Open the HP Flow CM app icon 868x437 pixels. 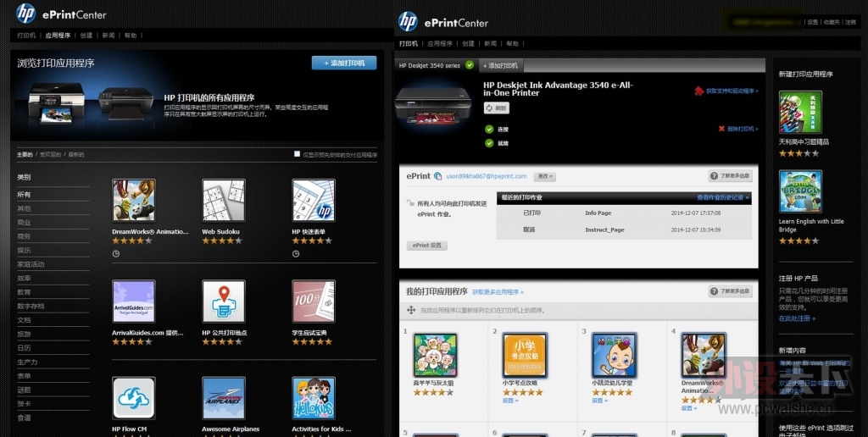(133, 398)
